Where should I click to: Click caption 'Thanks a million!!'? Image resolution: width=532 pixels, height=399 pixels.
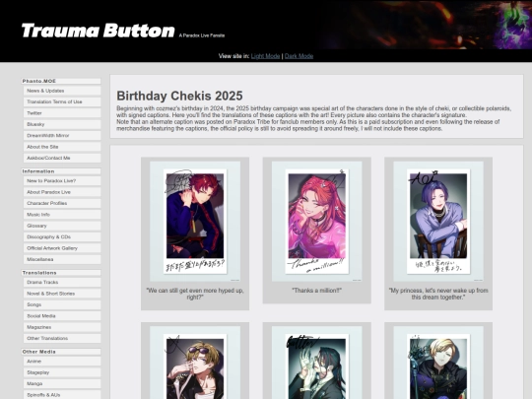[317, 291]
